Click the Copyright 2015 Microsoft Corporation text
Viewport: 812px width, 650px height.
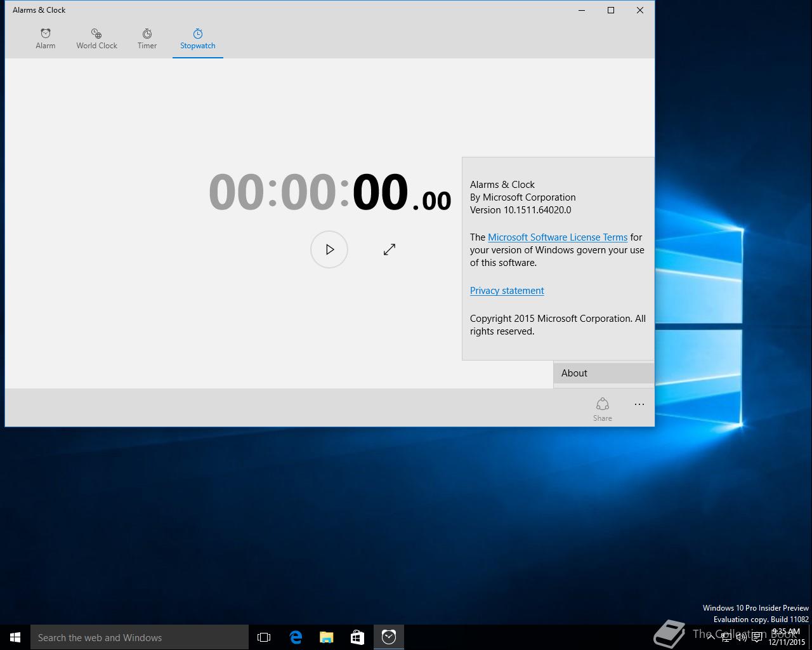pos(558,325)
